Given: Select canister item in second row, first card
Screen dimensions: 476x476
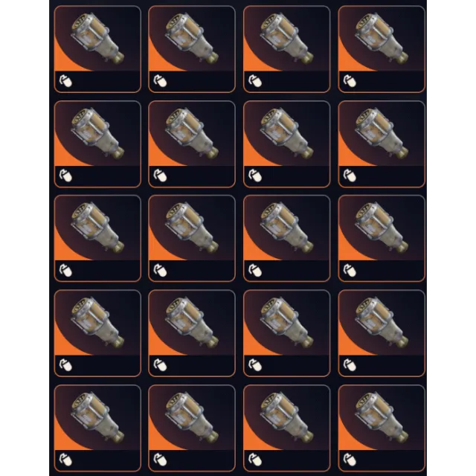Looking at the screenshot, I should pos(97,132).
